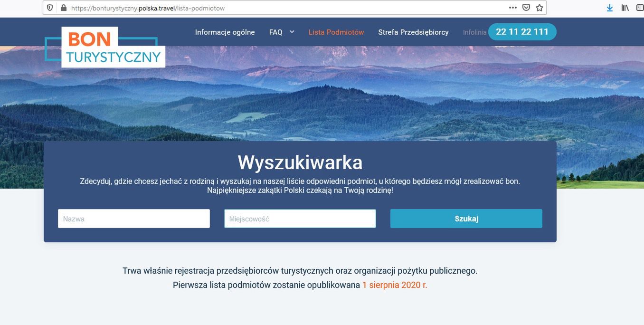Open the Firefox library icon

(625, 8)
